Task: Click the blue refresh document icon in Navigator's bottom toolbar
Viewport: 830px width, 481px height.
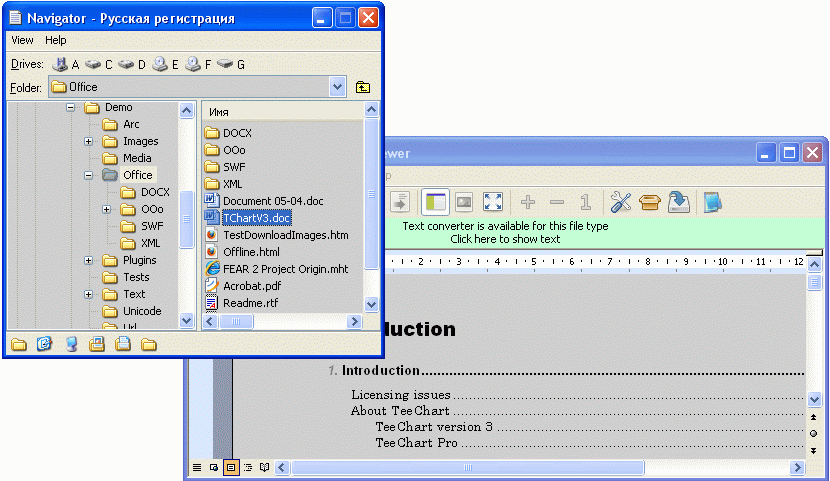Action: [44, 344]
